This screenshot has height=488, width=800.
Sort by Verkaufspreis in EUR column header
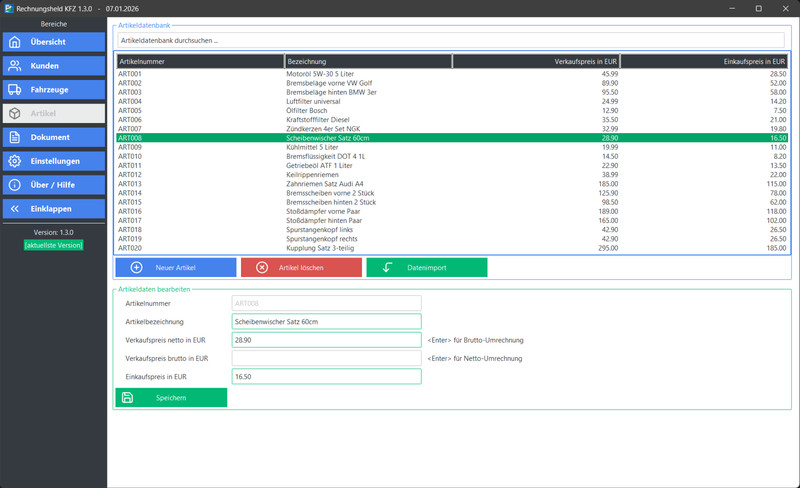pos(536,61)
